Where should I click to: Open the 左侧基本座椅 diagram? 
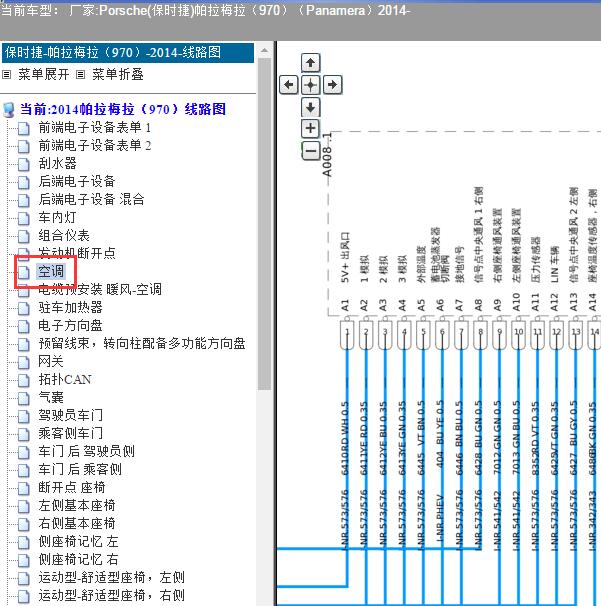[x=77, y=506]
